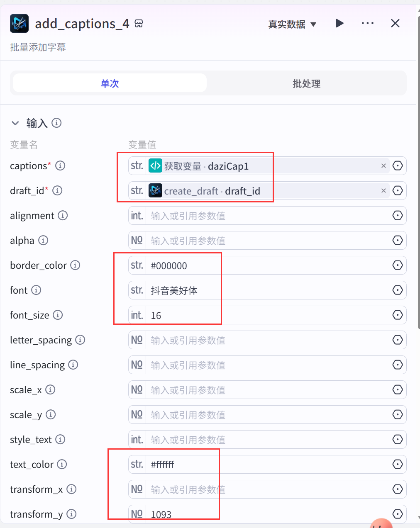Clear the create_draft draft_id reference
The width and height of the screenshot is (420, 528).
coord(383,191)
